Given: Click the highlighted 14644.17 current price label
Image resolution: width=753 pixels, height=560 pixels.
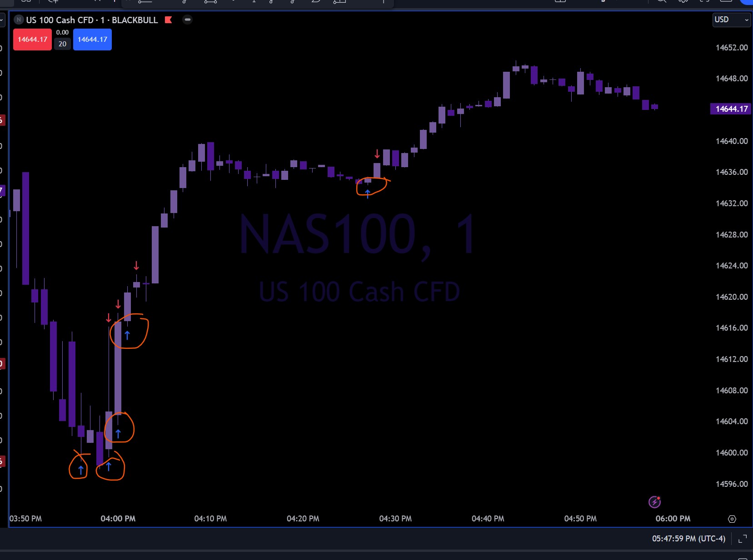Looking at the screenshot, I should coord(731,109).
